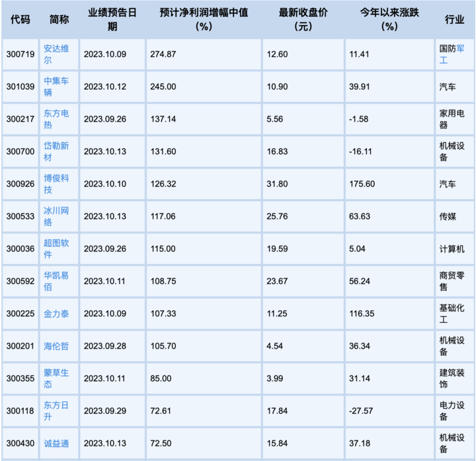Click the 今年以来涨跌 column header

[389, 19]
